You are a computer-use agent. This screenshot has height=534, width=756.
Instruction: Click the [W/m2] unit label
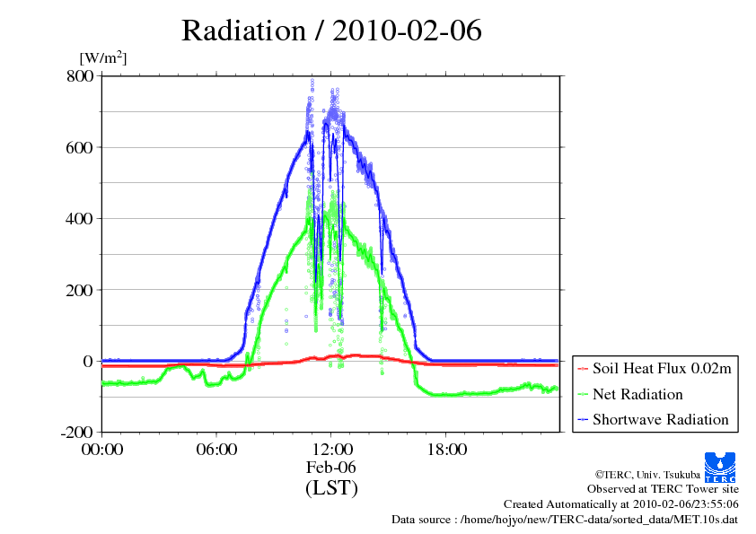coord(103,57)
